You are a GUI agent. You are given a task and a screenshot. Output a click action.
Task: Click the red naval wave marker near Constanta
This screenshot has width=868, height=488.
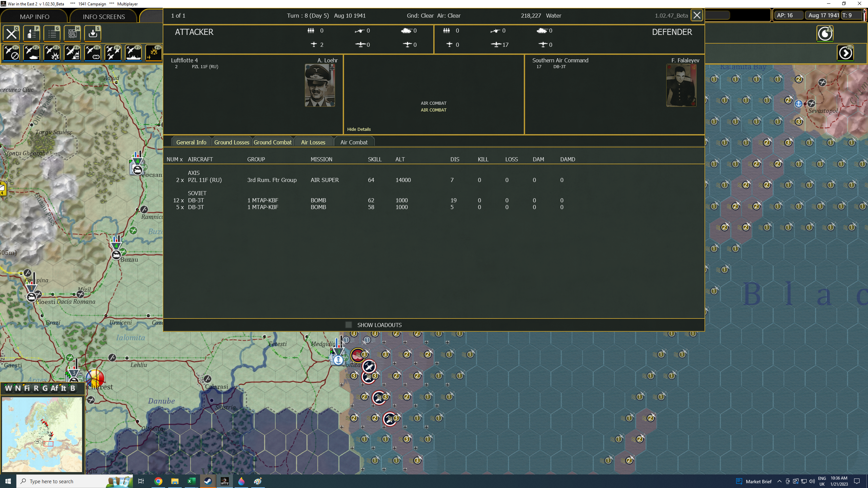(357, 355)
